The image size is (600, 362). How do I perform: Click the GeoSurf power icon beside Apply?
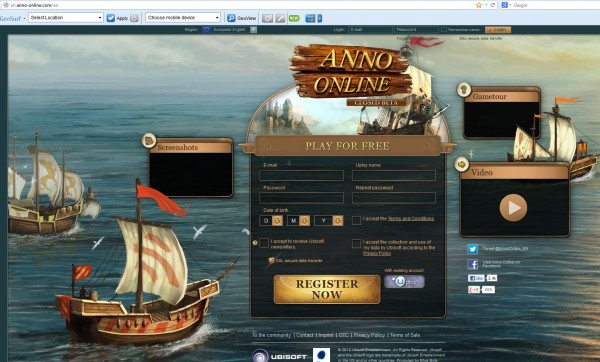click(x=134, y=18)
